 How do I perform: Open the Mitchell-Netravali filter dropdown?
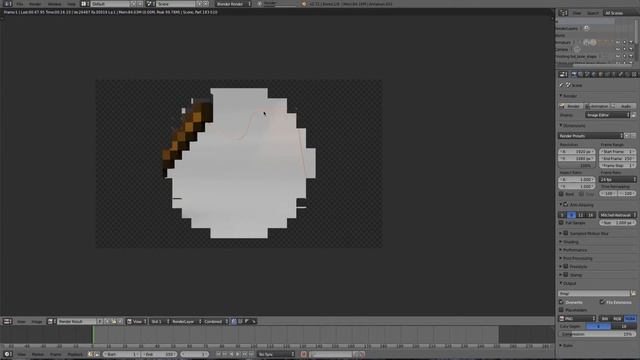[618, 215]
